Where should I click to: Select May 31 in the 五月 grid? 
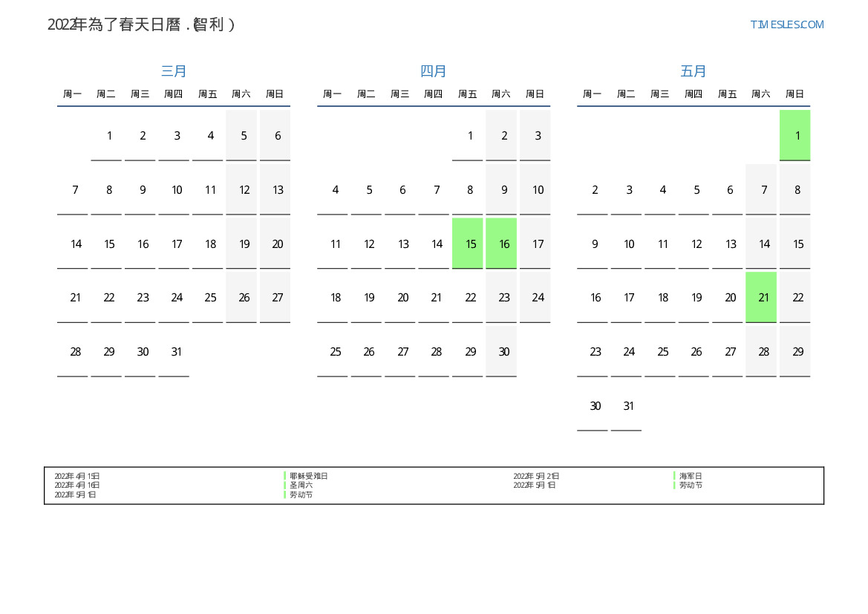click(x=629, y=406)
